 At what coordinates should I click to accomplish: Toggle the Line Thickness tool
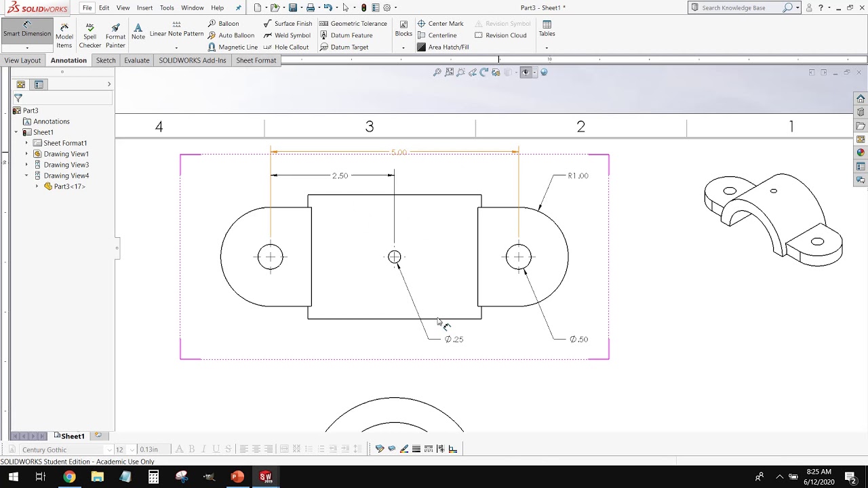416,449
